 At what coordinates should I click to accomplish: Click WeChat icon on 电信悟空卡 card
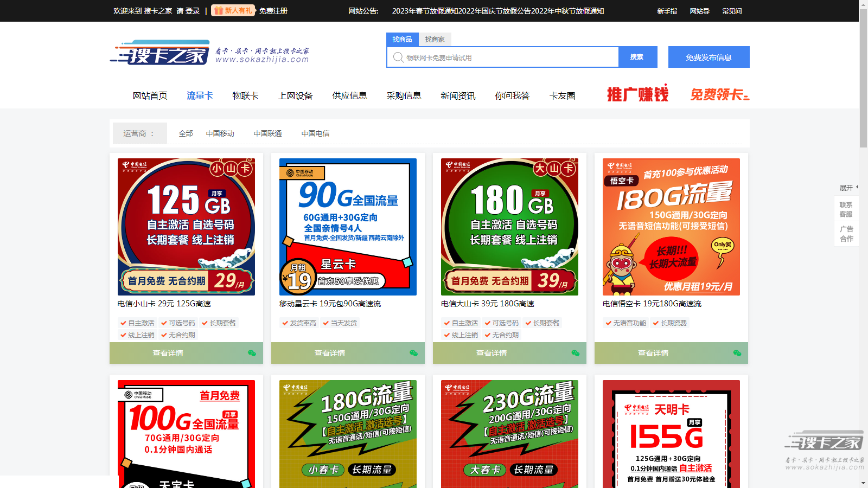[737, 353]
